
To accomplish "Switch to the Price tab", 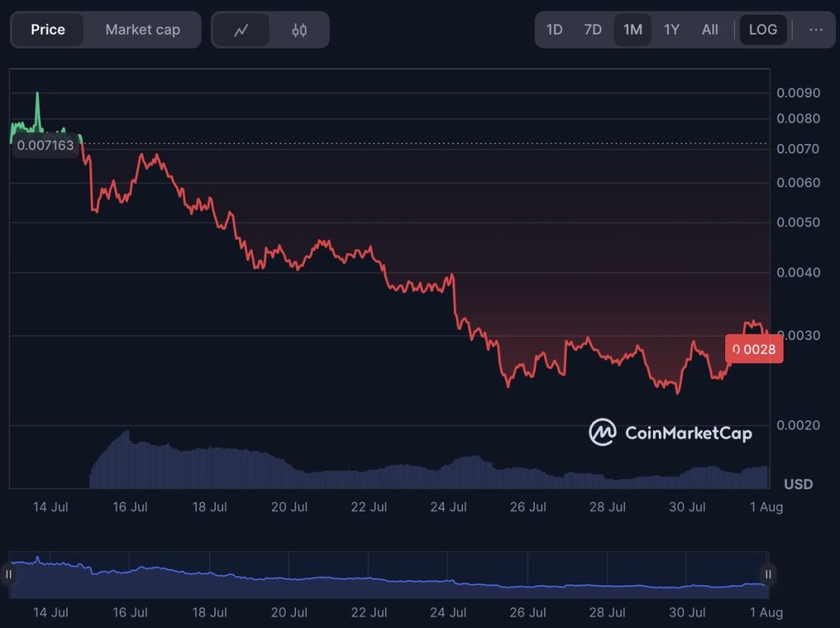I will pos(48,30).
